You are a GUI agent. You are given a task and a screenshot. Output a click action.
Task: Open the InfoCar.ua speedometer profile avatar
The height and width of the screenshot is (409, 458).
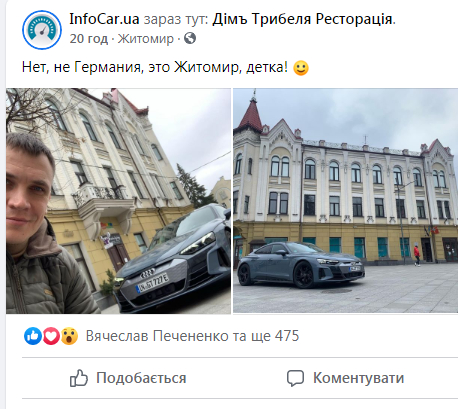(42, 30)
